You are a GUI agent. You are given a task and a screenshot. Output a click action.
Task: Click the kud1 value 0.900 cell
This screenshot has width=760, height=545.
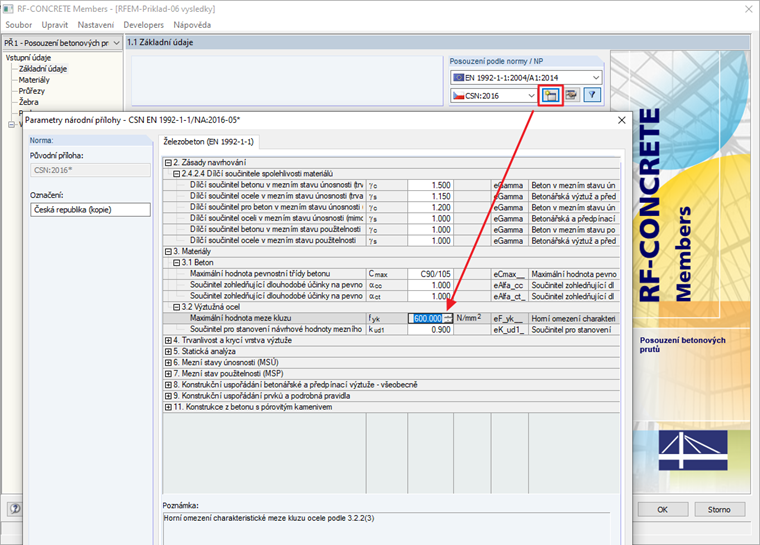click(x=430, y=330)
